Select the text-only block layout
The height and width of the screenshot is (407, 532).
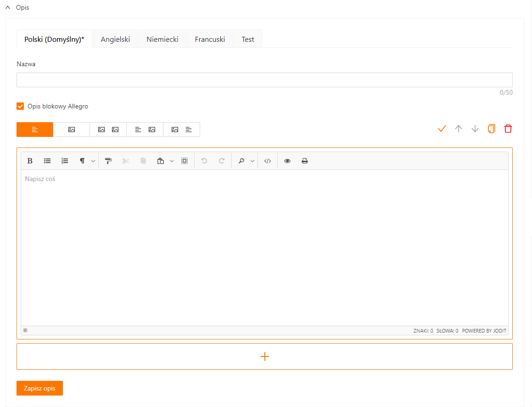[x=35, y=130]
